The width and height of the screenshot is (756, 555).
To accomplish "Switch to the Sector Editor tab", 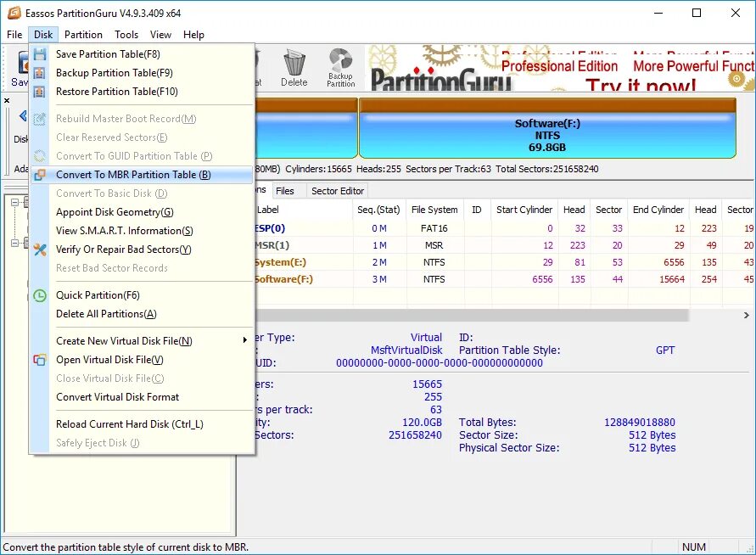I will tap(337, 190).
